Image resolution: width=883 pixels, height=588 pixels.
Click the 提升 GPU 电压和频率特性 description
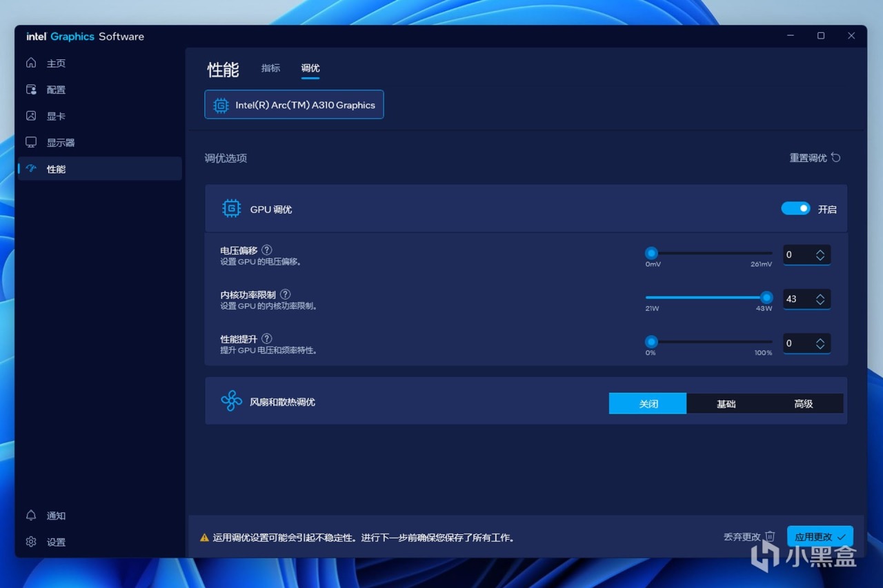tap(269, 350)
